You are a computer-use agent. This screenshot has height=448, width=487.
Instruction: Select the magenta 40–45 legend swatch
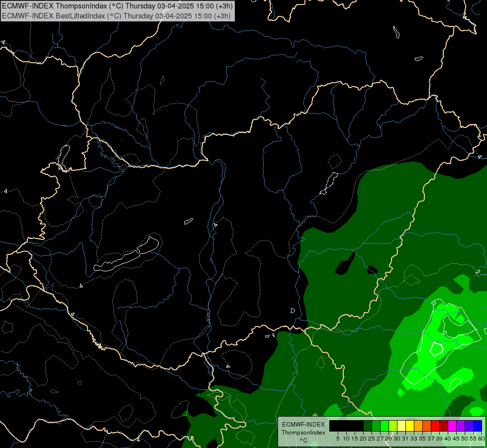click(452, 426)
